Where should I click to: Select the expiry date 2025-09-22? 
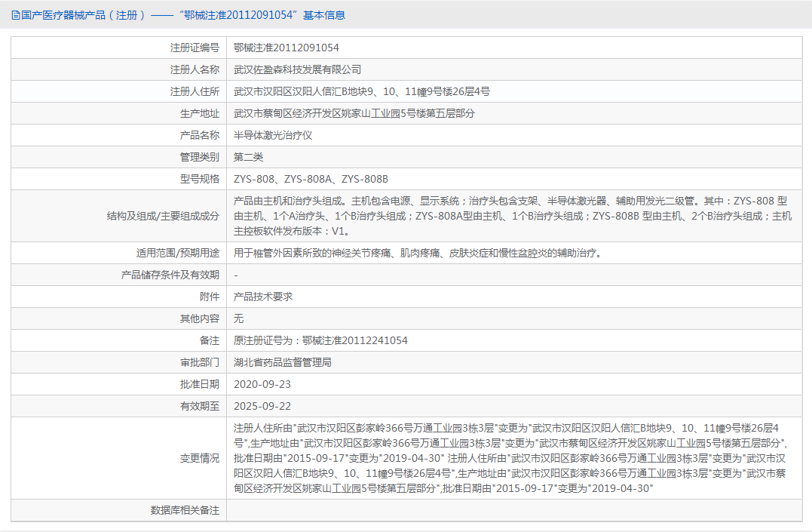[x=262, y=406]
